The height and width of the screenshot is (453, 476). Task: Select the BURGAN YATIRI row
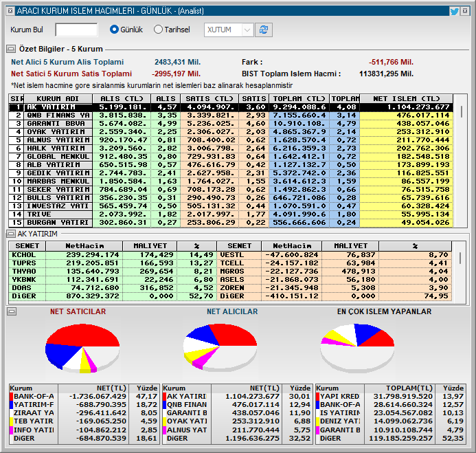pyautogui.click(x=231, y=223)
